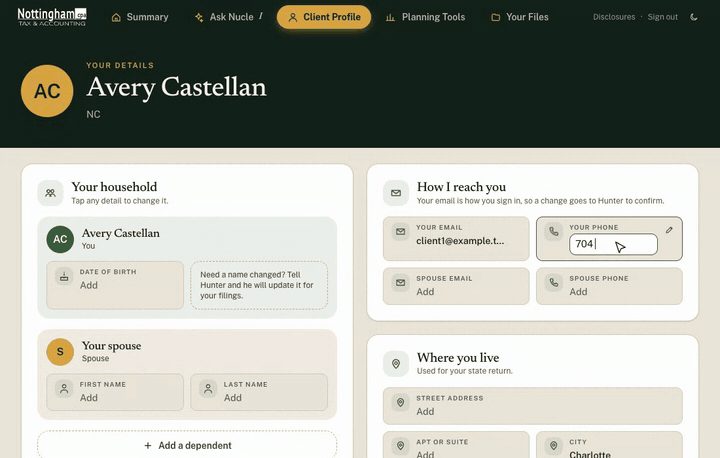This screenshot has width=720, height=458.
Task: Click the Your Email card
Action: tap(456, 239)
